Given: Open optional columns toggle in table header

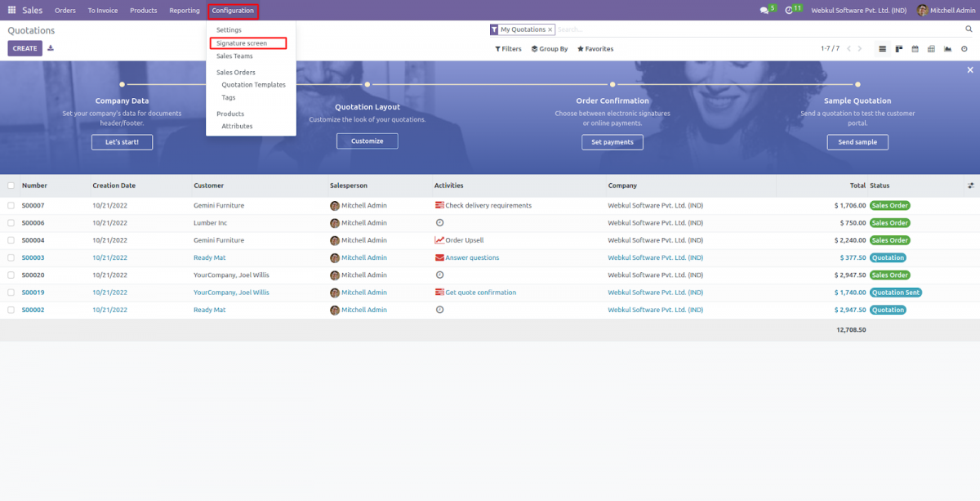Looking at the screenshot, I should 971,186.
